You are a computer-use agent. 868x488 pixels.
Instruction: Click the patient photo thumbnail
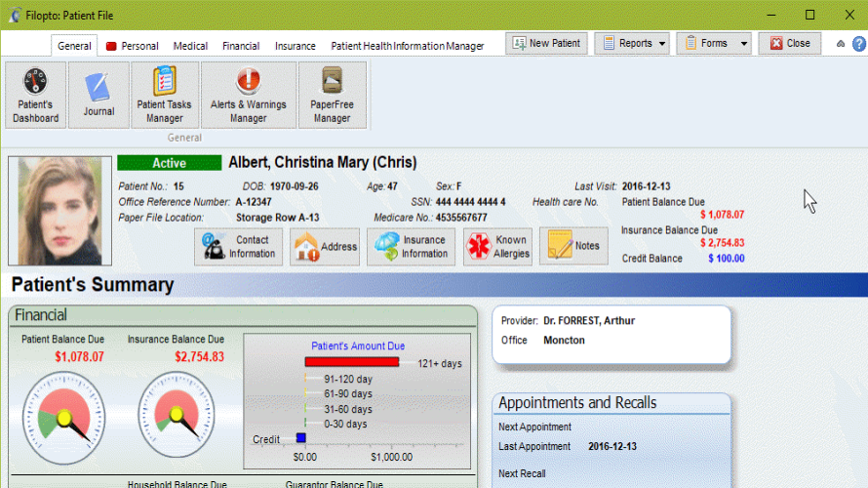[x=59, y=211]
